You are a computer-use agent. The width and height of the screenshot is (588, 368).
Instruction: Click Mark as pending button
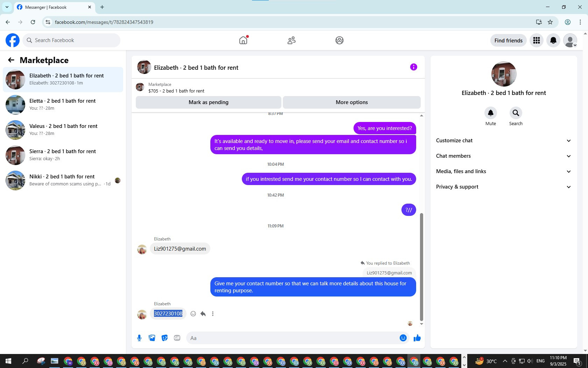pos(209,102)
